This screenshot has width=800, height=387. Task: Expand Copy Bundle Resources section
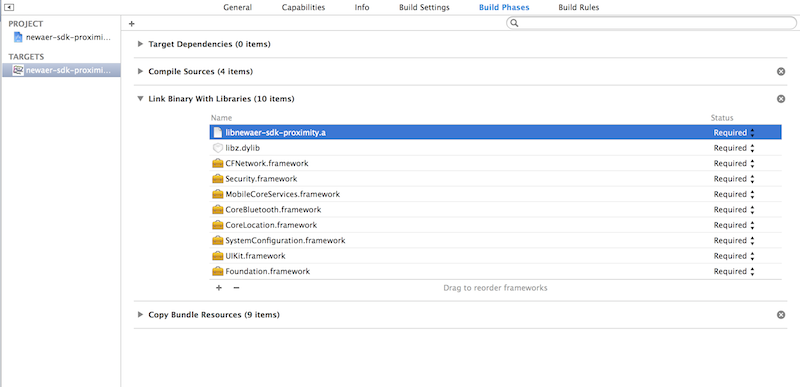click(x=140, y=315)
